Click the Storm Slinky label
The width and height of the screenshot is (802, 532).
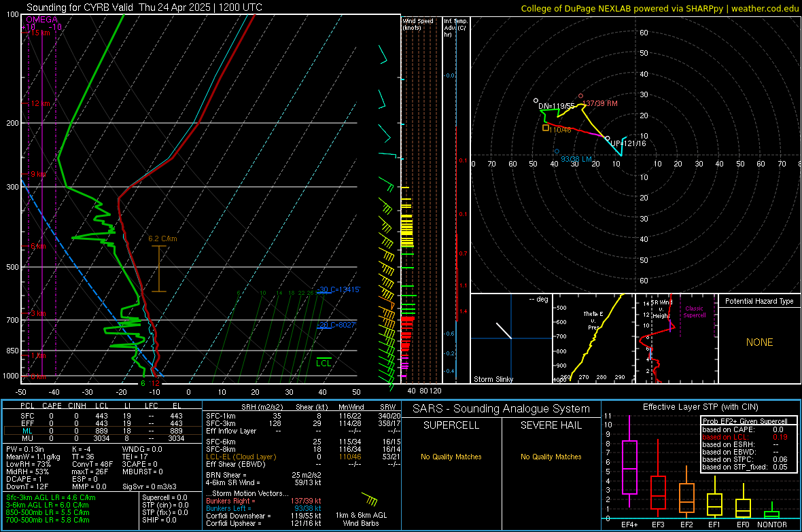click(493, 379)
